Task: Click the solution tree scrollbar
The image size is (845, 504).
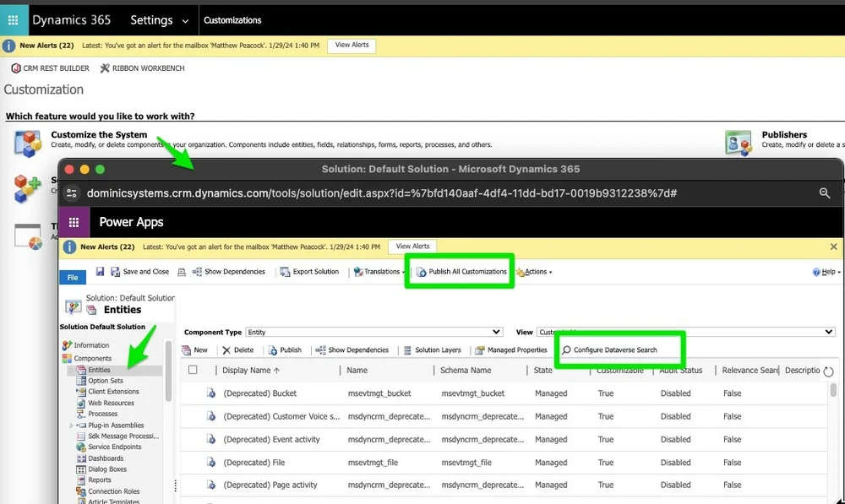Action: 168,371
